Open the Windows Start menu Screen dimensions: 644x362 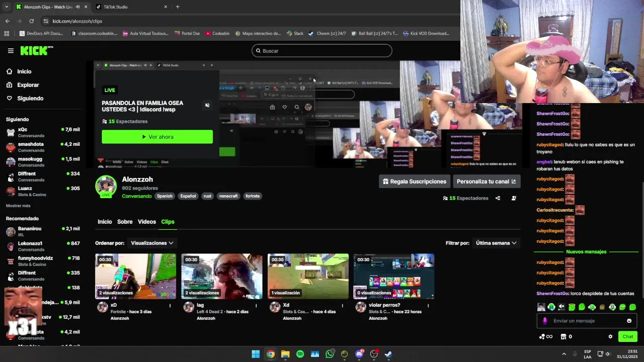256,354
